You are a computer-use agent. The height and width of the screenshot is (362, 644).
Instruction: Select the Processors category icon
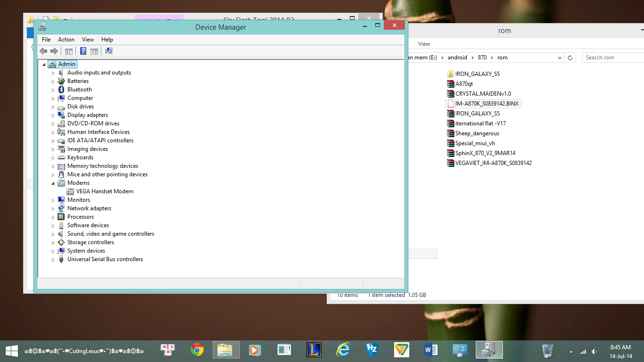point(61,217)
